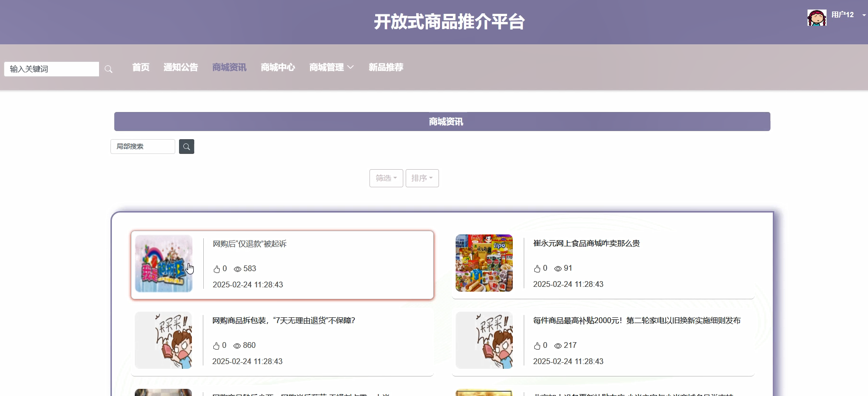Click views count 217
The width and height of the screenshot is (868, 396).
pos(570,345)
